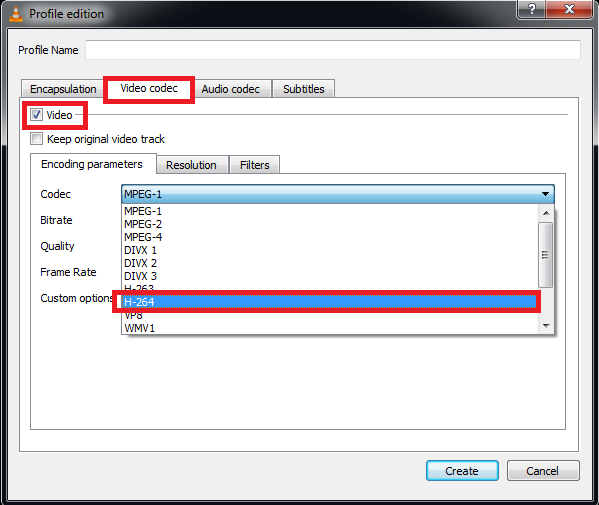Click the Profile Name text field
Screen dimensions: 599x505
click(x=333, y=50)
